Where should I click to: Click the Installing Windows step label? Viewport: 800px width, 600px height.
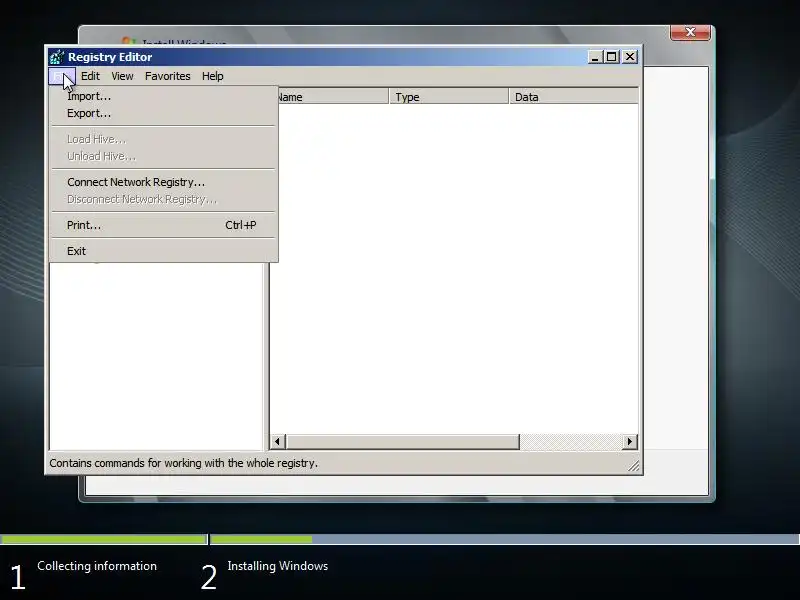[278, 566]
